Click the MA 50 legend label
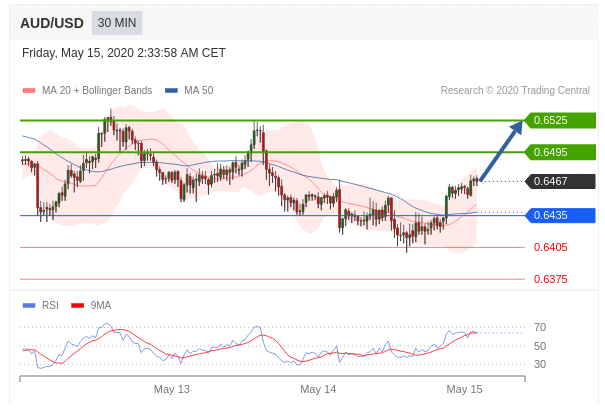 [x=198, y=90]
